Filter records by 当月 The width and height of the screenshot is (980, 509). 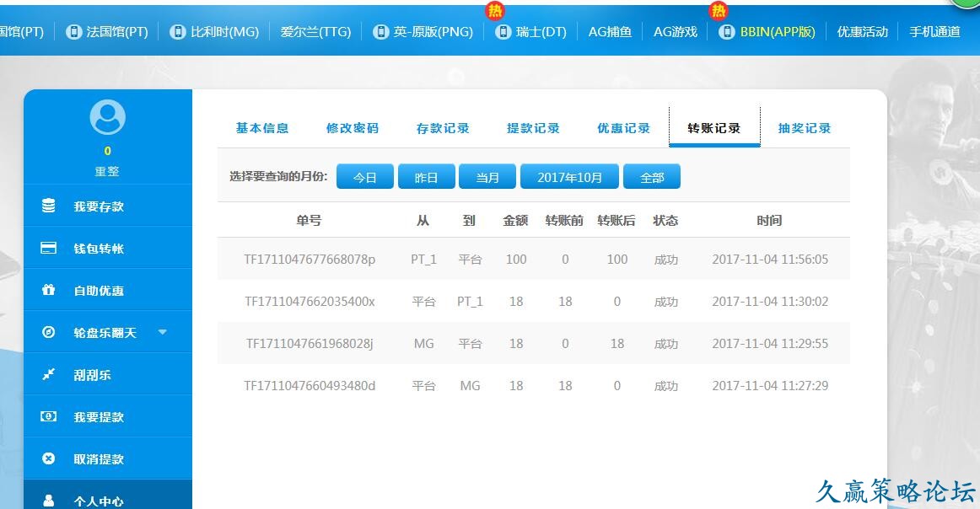(x=487, y=177)
